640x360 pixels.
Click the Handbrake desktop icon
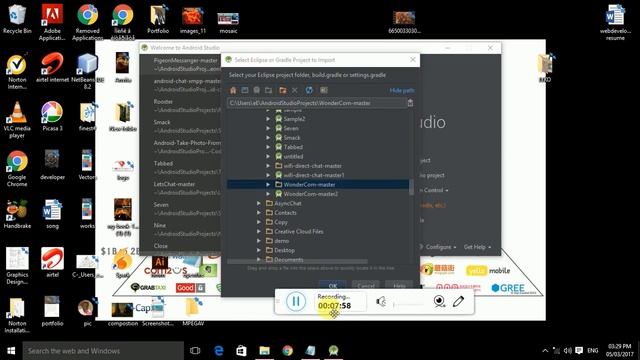tap(17, 213)
